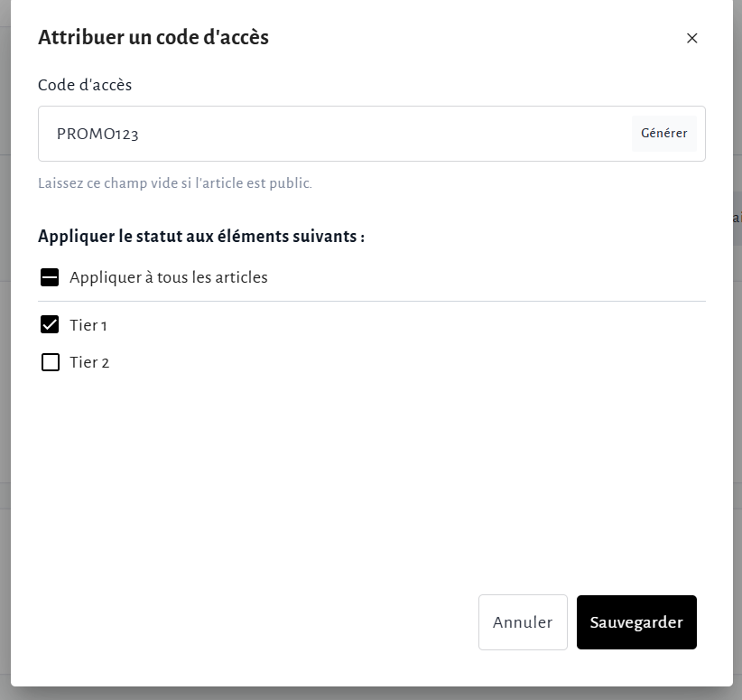Click the 'Tier 2' label text

click(89, 362)
